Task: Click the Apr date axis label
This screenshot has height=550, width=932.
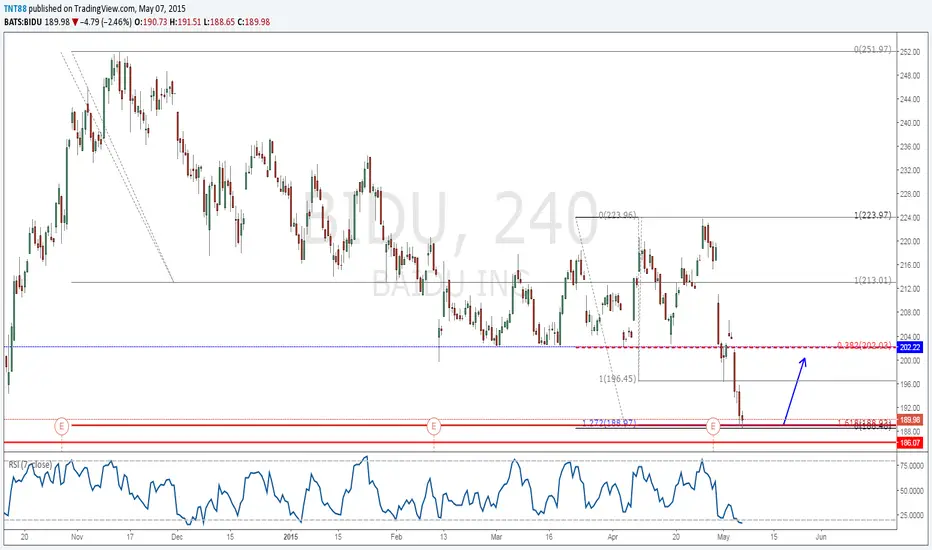Action: [x=613, y=537]
